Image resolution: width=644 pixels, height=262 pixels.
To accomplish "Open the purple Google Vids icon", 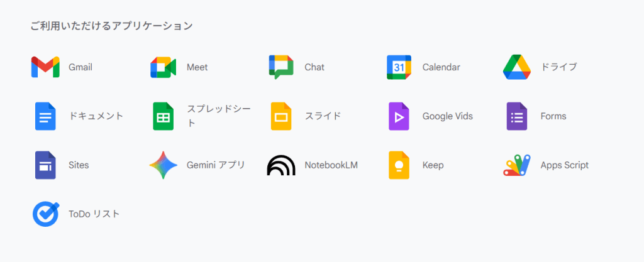I will click(x=399, y=116).
